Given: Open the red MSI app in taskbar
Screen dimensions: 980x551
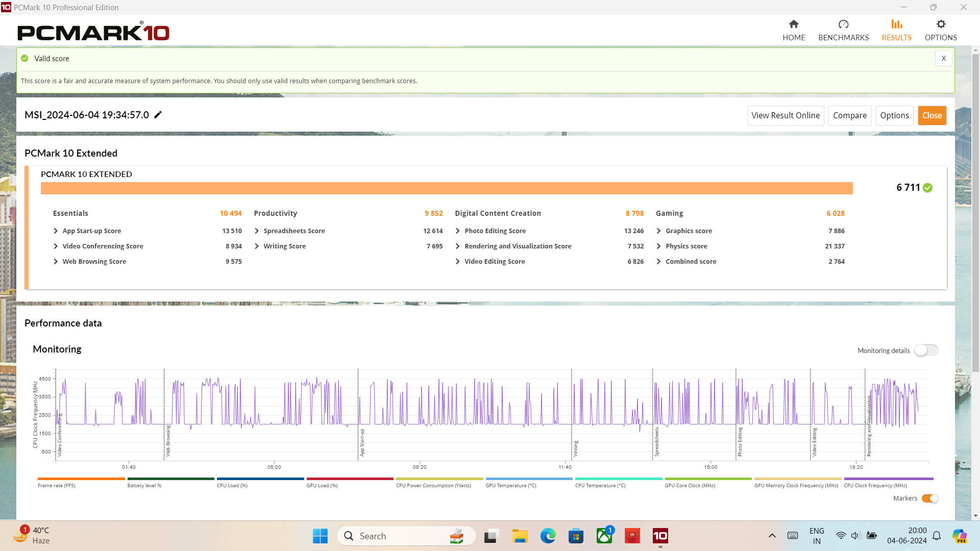Looking at the screenshot, I should 632,536.
